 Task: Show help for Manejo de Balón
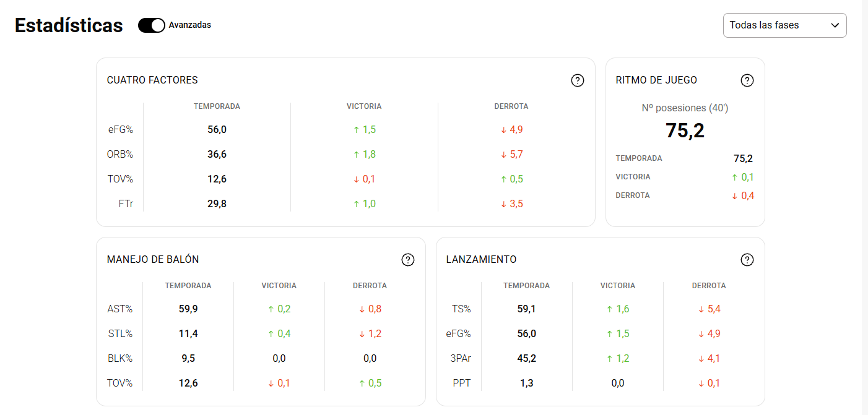(408, 260)
